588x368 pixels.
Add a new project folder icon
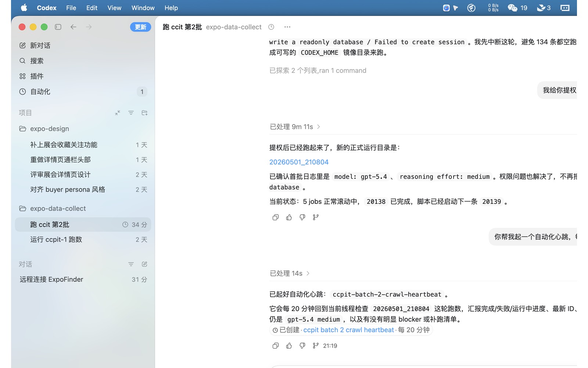pyautogui.click(x=144, y=113)
